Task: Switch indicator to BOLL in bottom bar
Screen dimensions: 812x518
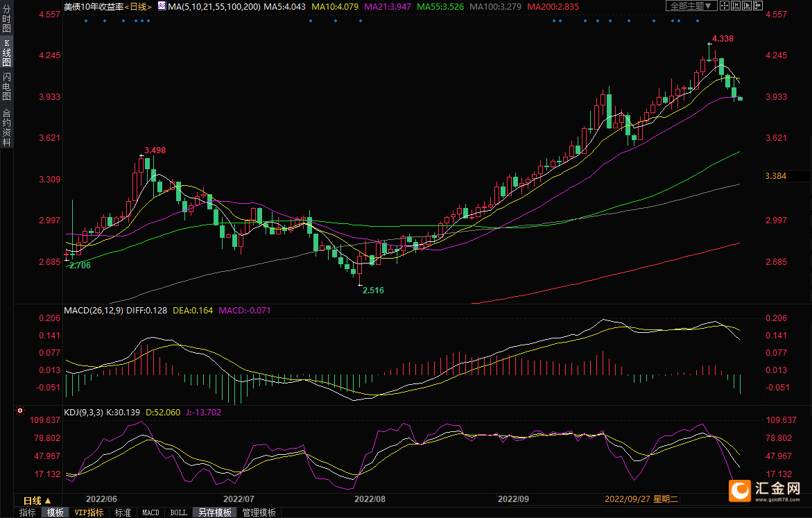Action: (x=178, y=512)
